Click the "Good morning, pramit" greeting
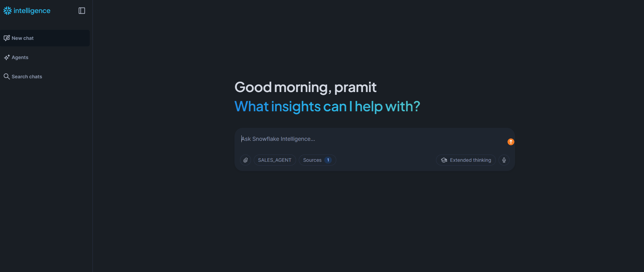 pos(305,87)
